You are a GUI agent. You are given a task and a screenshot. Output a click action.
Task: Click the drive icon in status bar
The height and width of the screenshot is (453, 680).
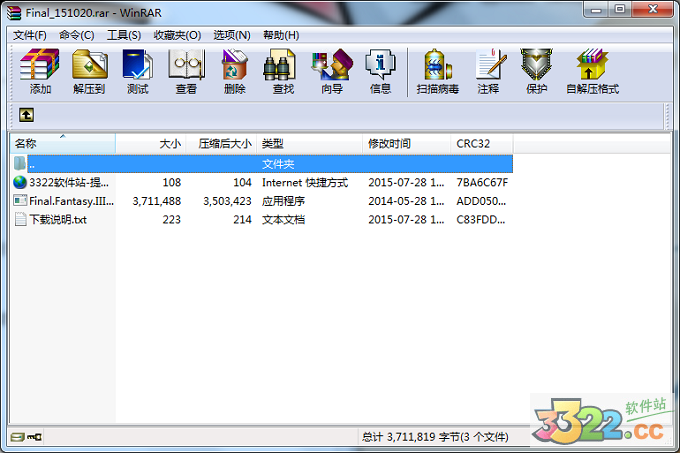[17, 437]
